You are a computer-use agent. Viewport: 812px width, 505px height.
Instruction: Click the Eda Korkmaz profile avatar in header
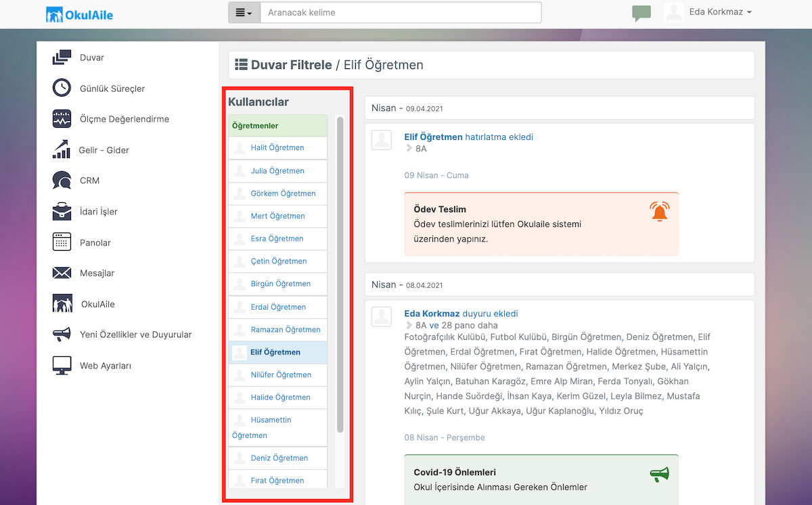tap(673, 12)
